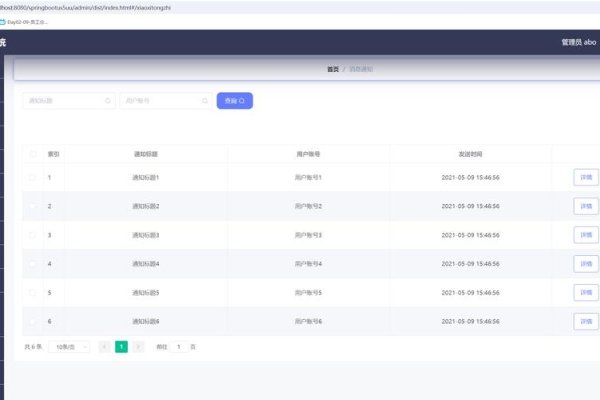This screenshot has height=400, width=600.
Task: Click the go-to page number input
Action: click(179, 347)
